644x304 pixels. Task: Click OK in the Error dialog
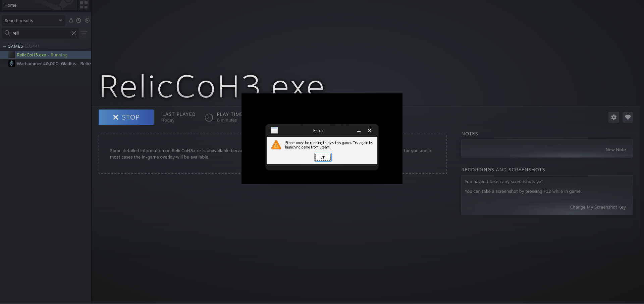click(x=323, y=157)
